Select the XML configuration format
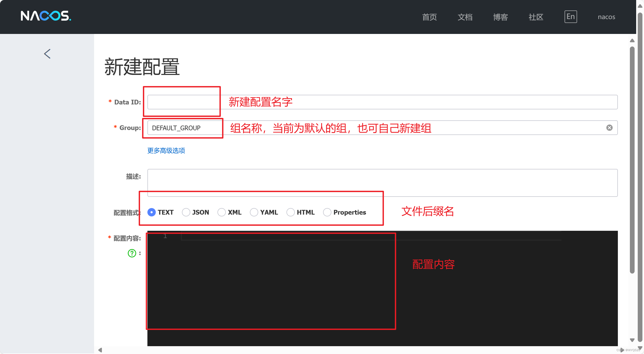Image resolution: width=644 pixels, height=354 pixels. coord(222,212)
